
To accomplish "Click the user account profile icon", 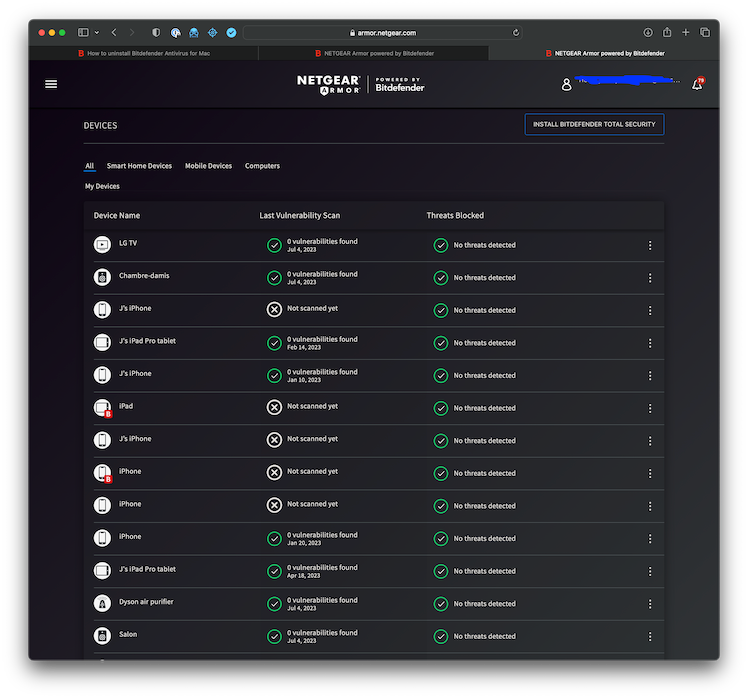I will click(x=566, y=85).
